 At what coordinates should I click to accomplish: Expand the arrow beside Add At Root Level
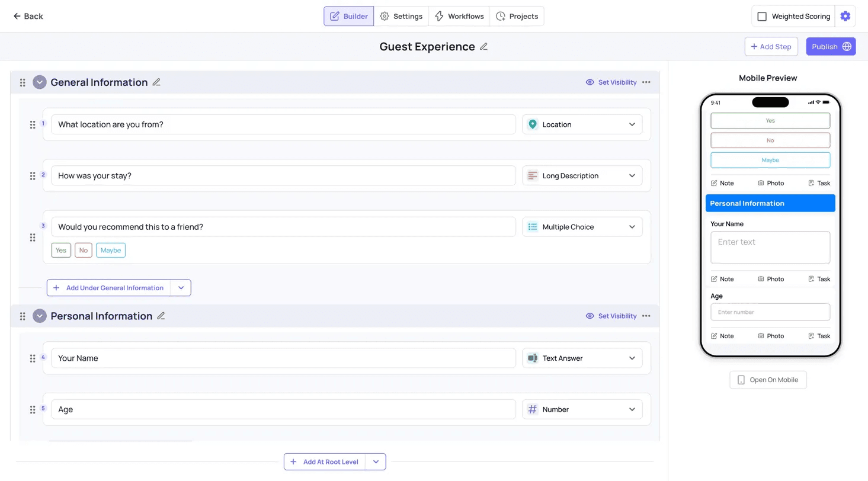tap(376, 462)
